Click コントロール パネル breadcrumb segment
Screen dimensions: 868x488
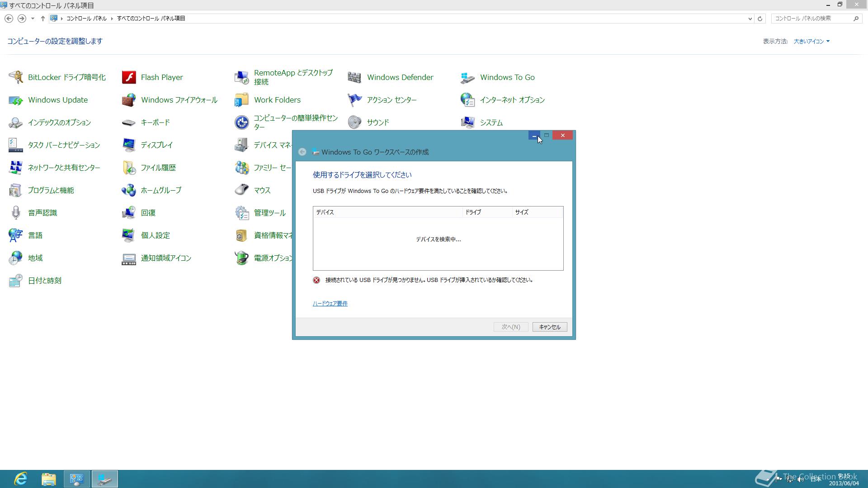(x=86, y=19)
